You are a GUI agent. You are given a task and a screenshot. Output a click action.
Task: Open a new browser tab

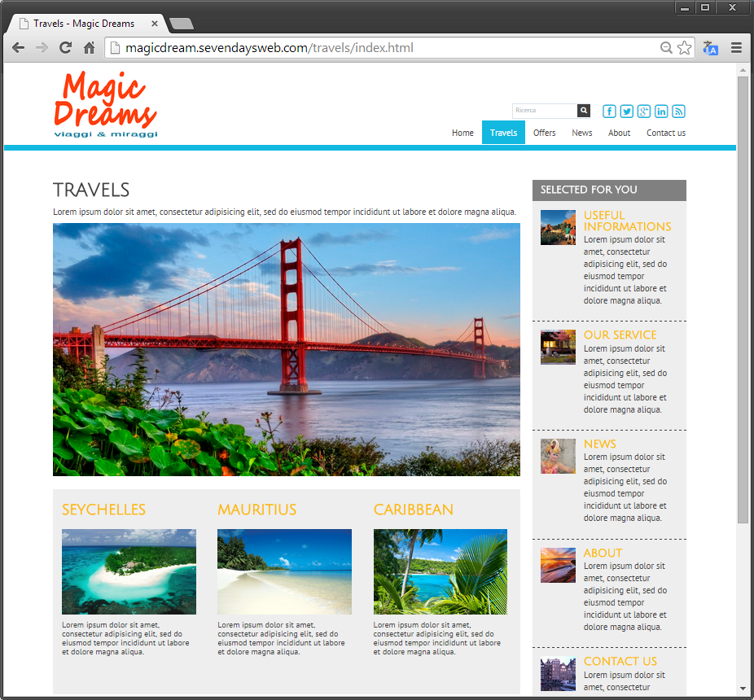(182, 24)
